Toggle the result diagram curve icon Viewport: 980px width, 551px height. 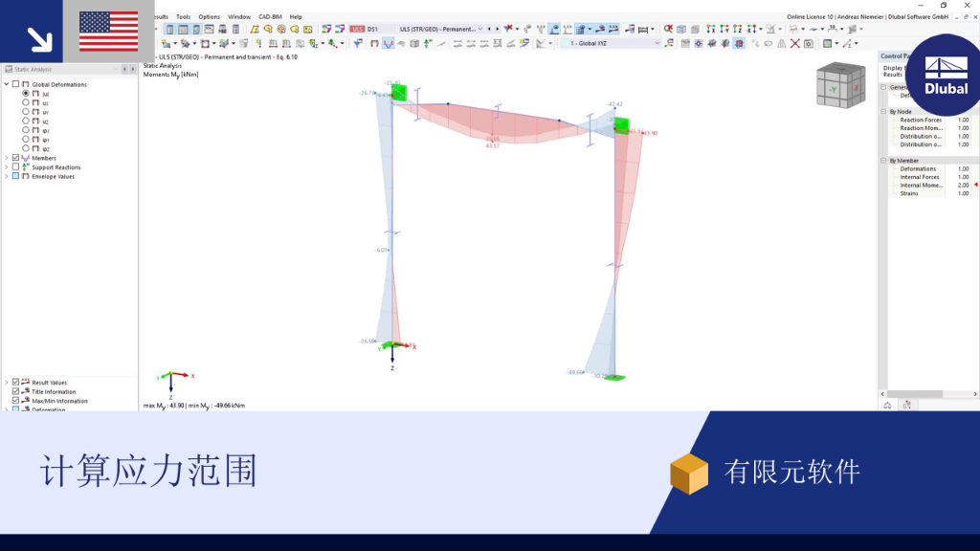(389, 43)
